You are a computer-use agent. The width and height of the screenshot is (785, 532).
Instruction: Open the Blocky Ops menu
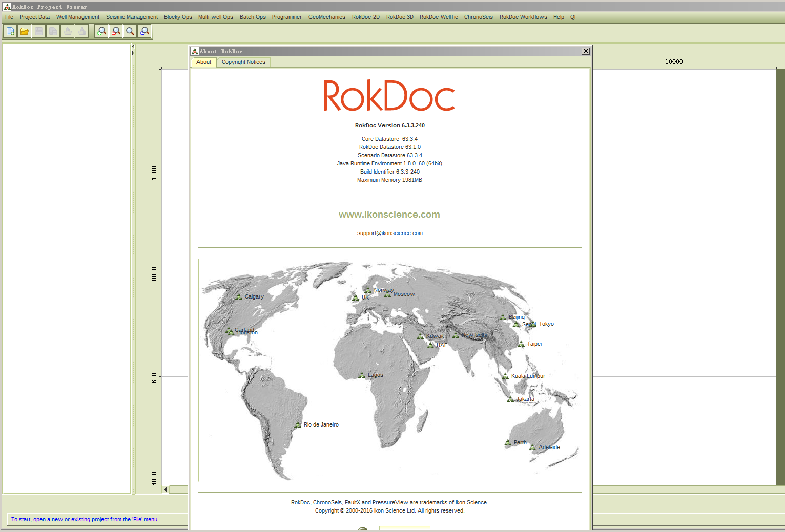pyautogui.click(x=178, y=17)
